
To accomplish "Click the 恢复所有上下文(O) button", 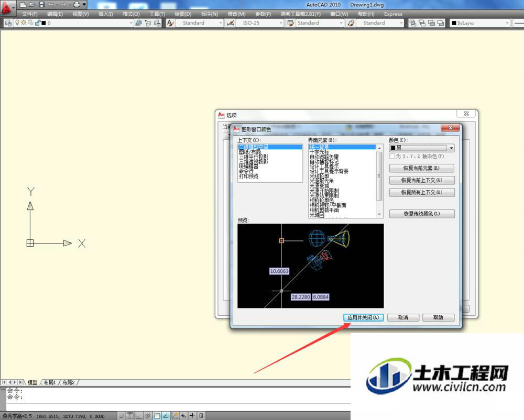I will (422, 192).
